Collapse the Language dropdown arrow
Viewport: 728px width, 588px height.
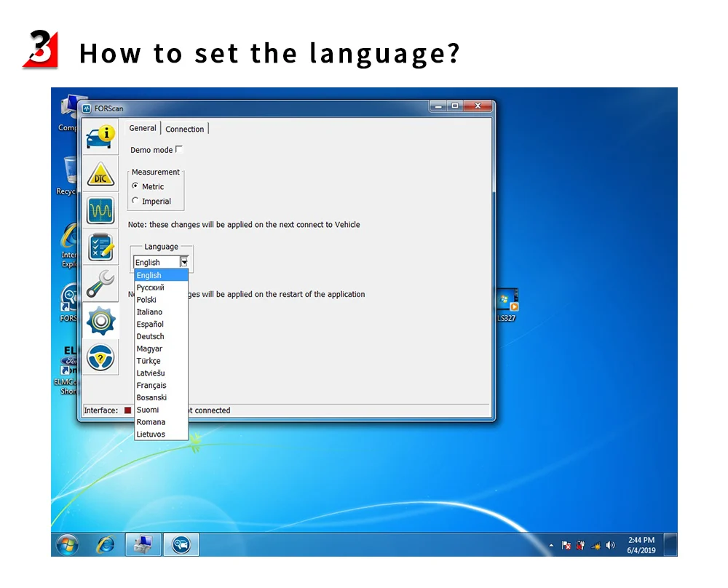click(x=184, y=262)
